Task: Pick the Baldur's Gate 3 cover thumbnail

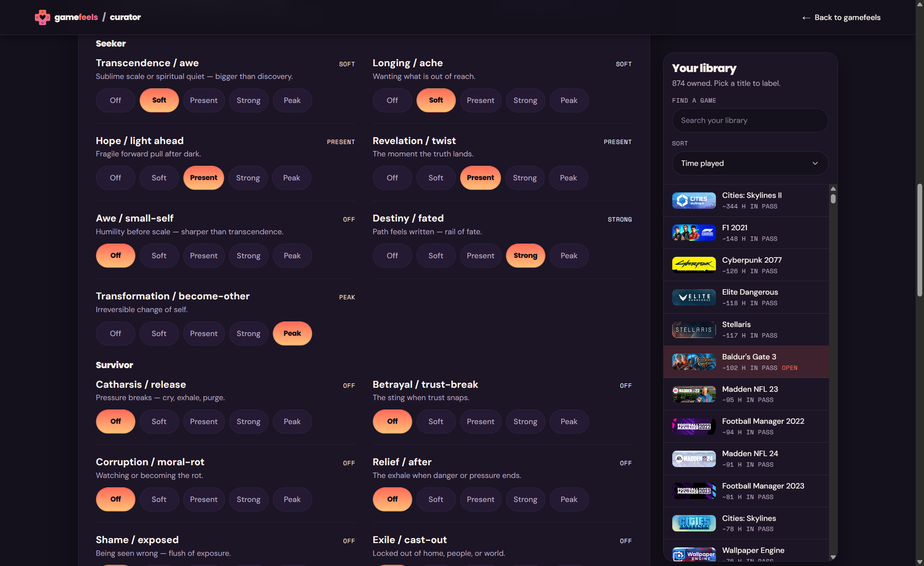Action: coord(694,362)
